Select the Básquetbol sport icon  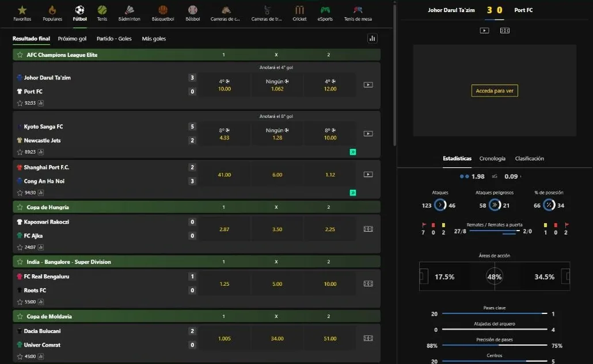click(162, 13)
